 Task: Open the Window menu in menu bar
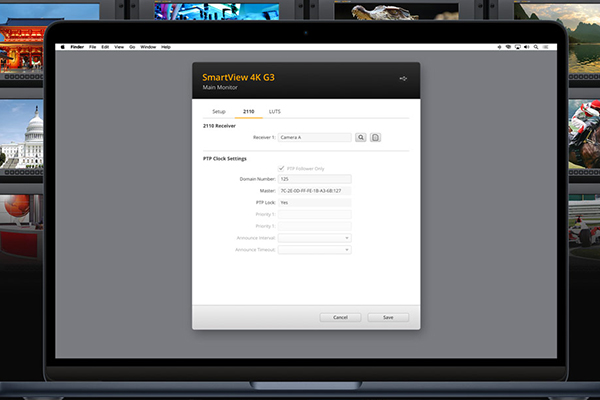coord(147,47)
